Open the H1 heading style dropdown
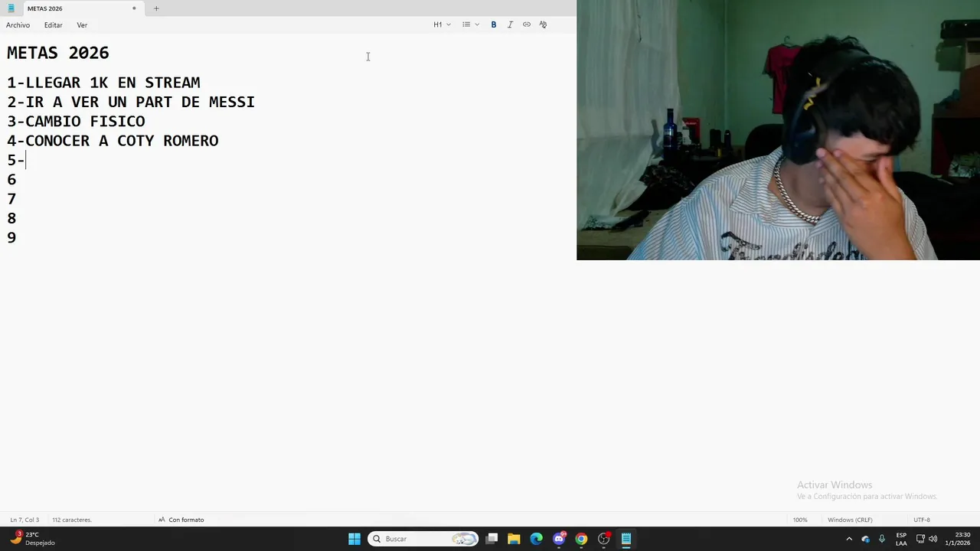 point(442,24)
